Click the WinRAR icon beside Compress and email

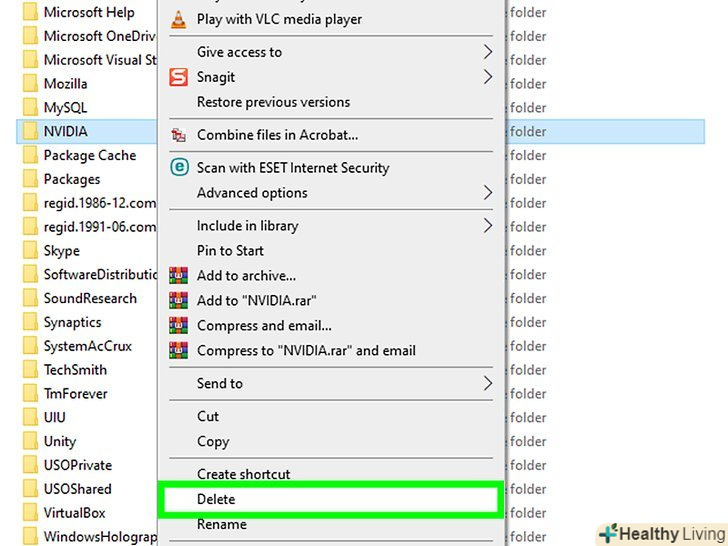point(178,325)
